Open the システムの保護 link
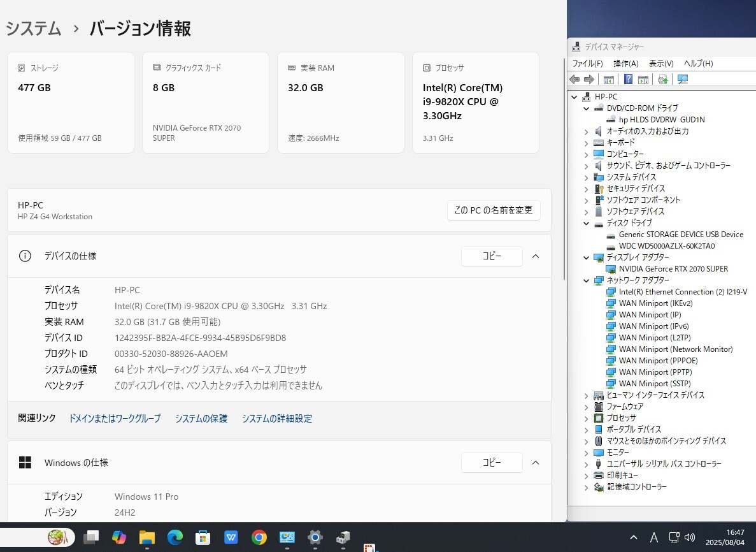 click(x=201, y=418)
